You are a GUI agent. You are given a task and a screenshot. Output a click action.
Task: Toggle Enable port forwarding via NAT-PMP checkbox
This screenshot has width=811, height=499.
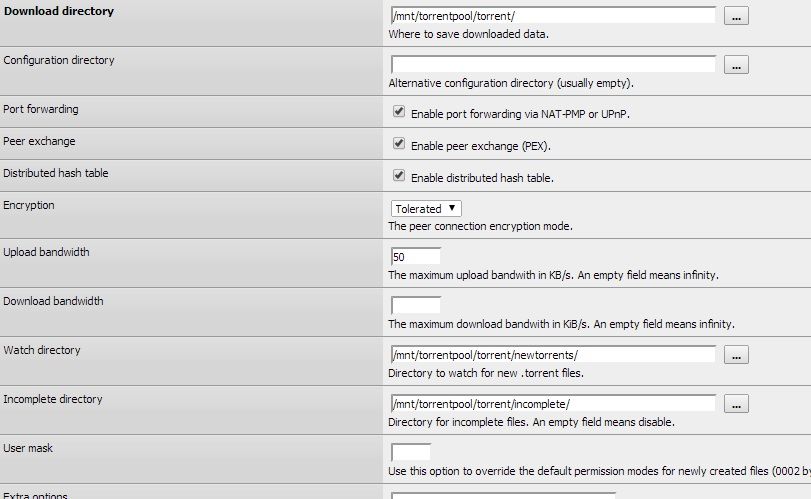399,111
